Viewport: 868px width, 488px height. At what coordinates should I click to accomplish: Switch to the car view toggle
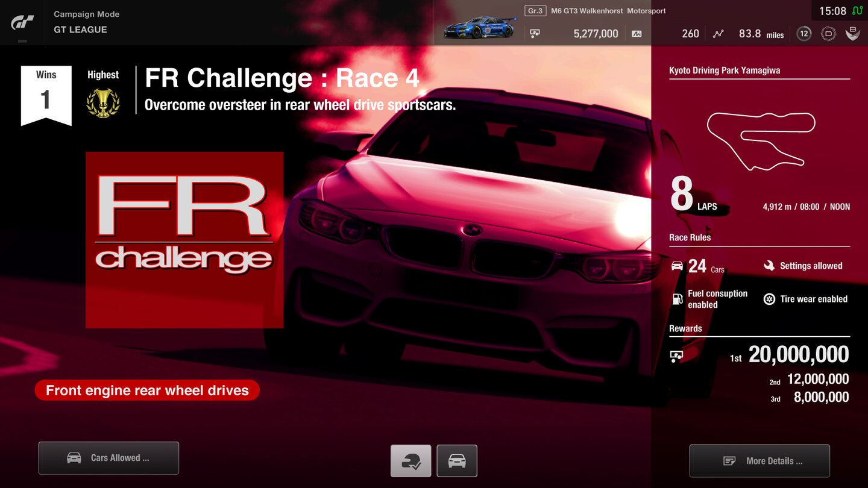point(456,460)
